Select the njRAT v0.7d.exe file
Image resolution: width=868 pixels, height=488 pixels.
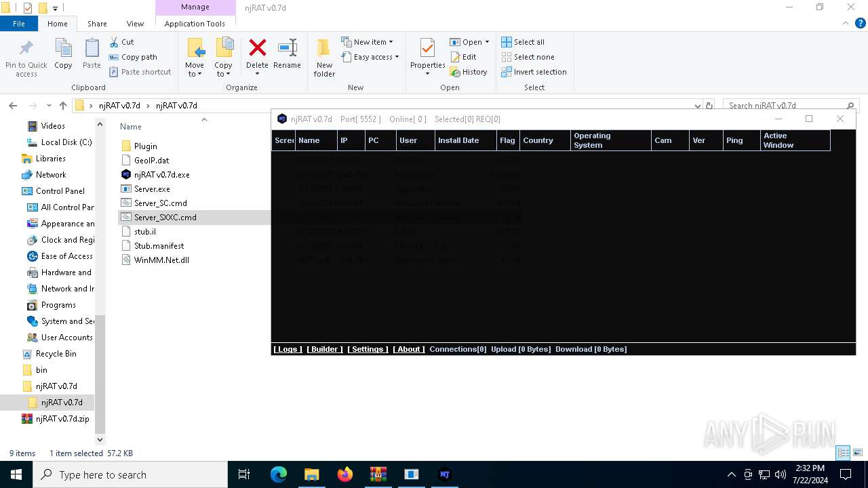161,175
